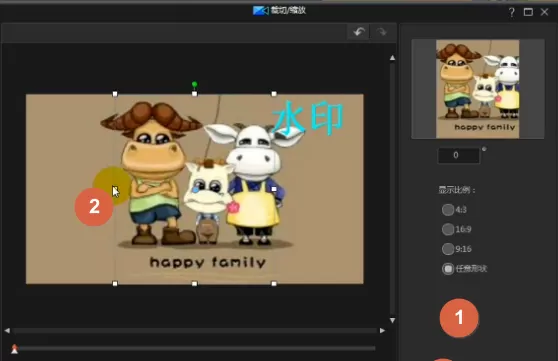Click the vertical scrollbar up arrow
Image resolution: width=558 pixels, height=361 pixels.
click(392, 58)
